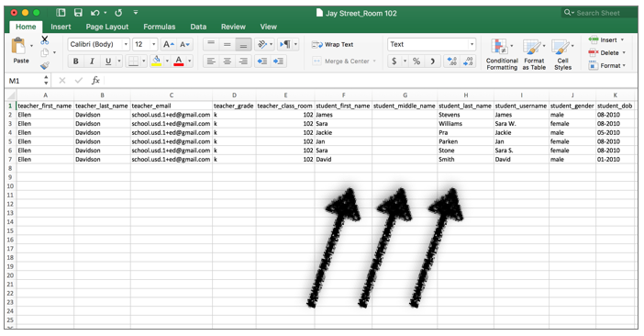
Task: Switch to the Data tab
Action: 198,27
